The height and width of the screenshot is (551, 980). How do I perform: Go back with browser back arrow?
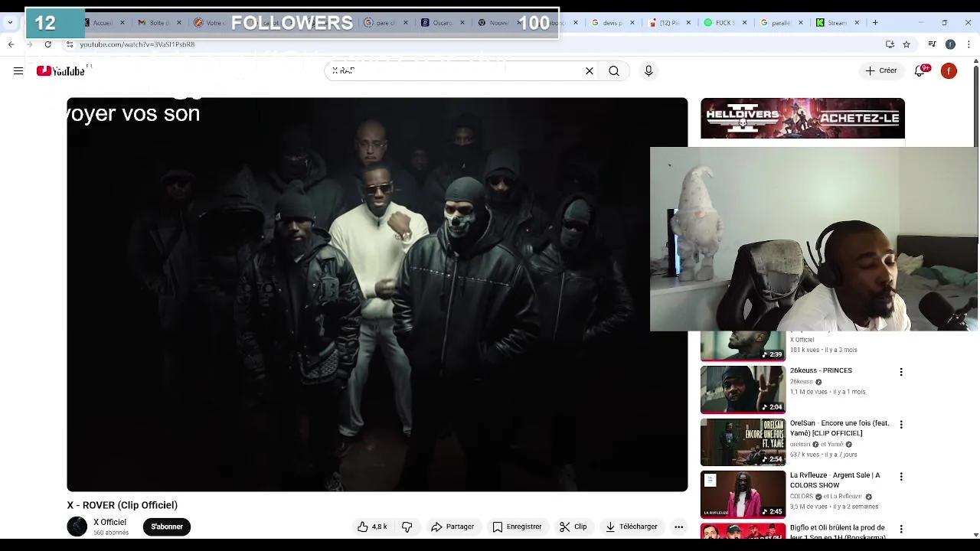[x=11, y=44]
